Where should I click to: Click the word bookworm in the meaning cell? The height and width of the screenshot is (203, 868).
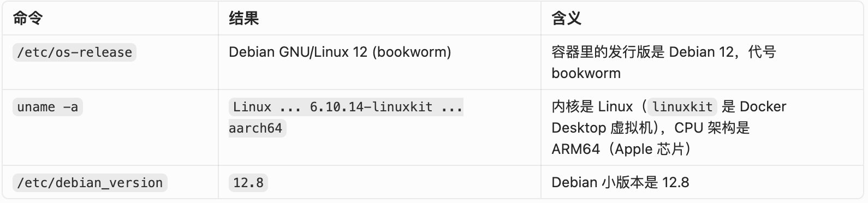click(586, 73)
